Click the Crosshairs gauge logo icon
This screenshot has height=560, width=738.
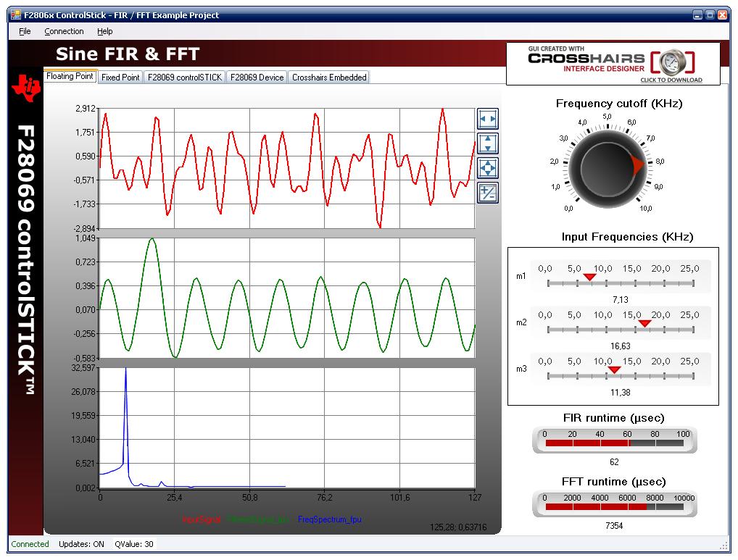pos(673,62)
